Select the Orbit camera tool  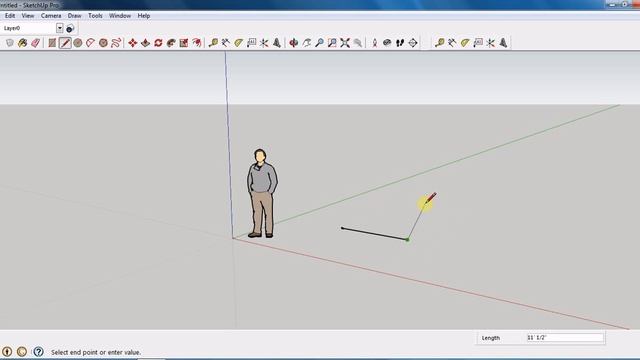pos(293,42)
